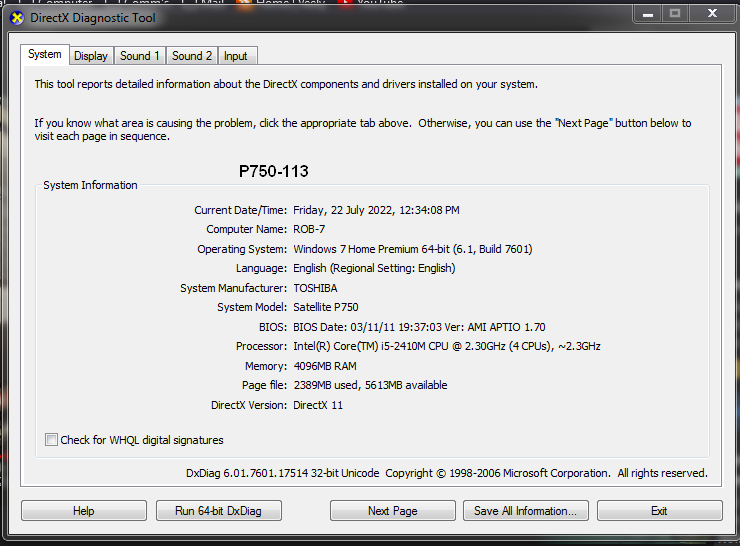Click the BIOS Date AMI APTIO 1.70 value
The width and height of the screenshot is (740, 546).
point(419,327)
